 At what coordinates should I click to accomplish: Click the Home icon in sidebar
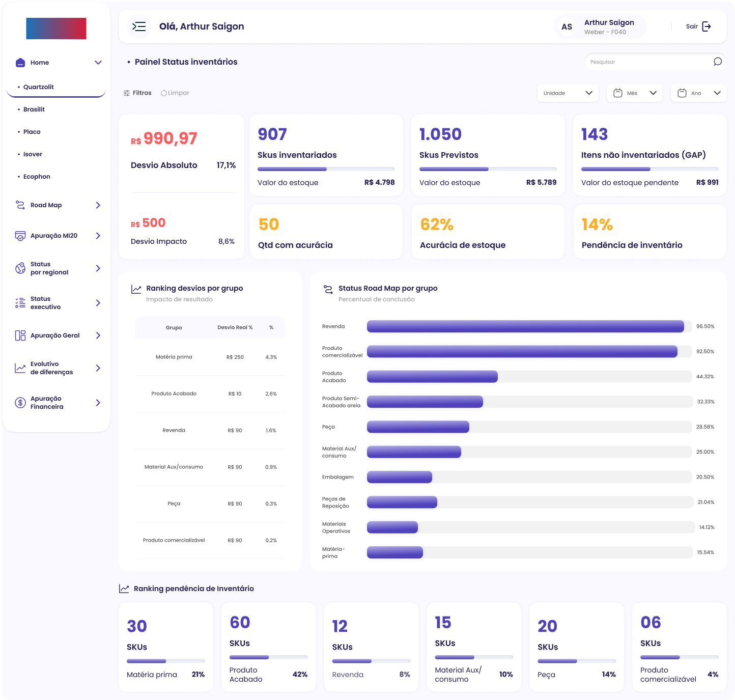(20, 63)
